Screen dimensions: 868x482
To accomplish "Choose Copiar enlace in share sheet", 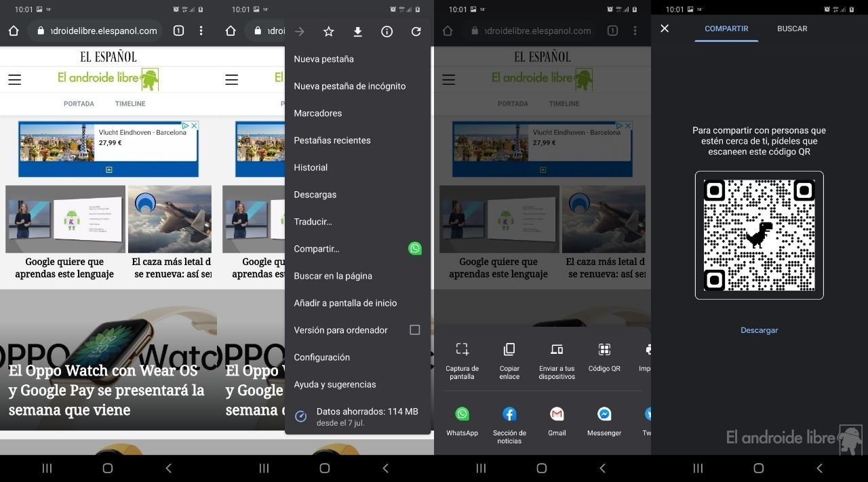I will (509, 360).
